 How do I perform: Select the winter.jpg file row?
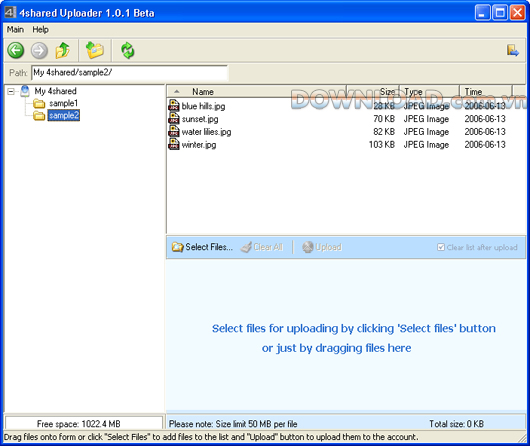point(345,145)
